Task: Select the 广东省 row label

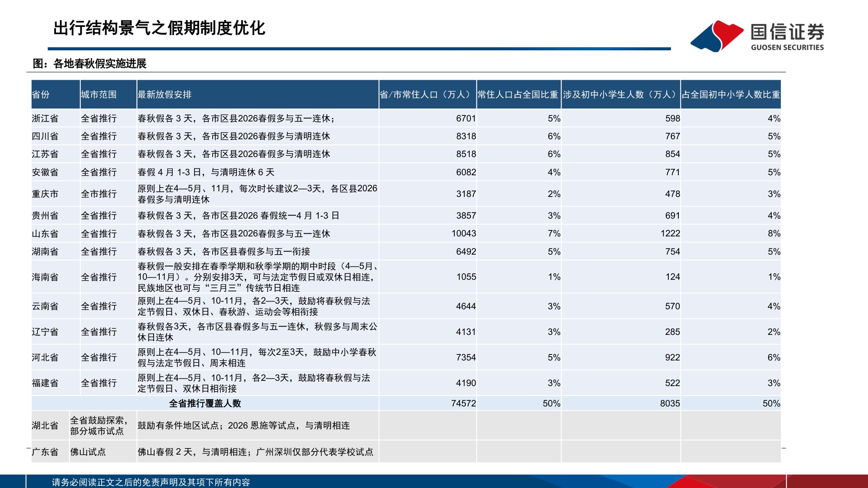Action: 45,452
